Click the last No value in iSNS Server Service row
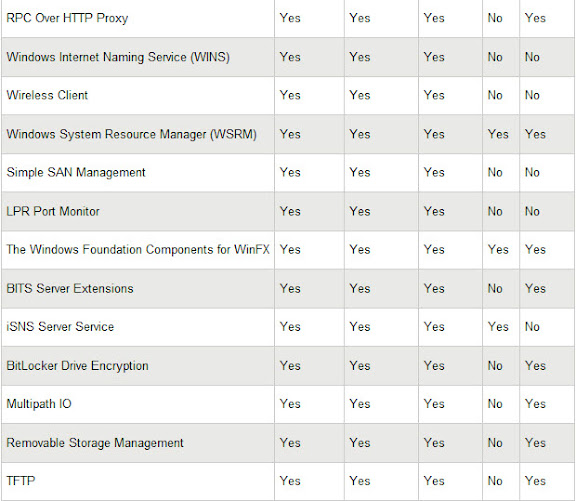The width and height of the screenshot is (576, 501). point(532,327)
